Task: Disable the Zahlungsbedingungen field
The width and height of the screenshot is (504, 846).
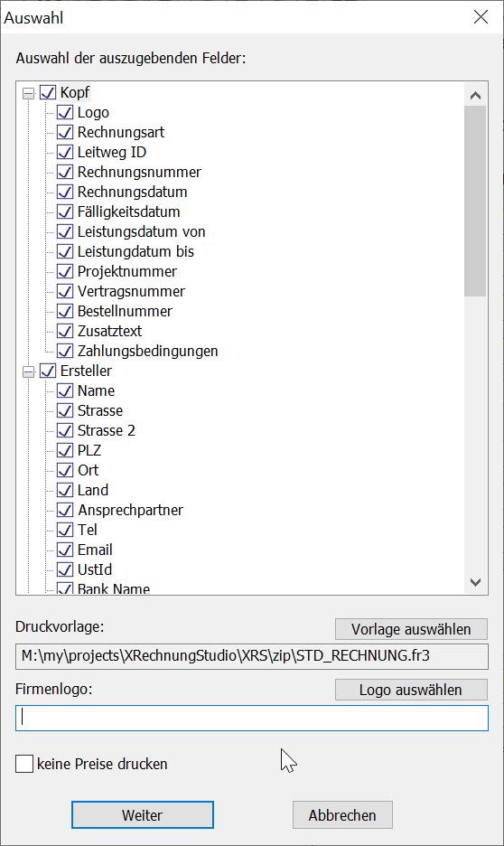Action: tap(65, 351)
